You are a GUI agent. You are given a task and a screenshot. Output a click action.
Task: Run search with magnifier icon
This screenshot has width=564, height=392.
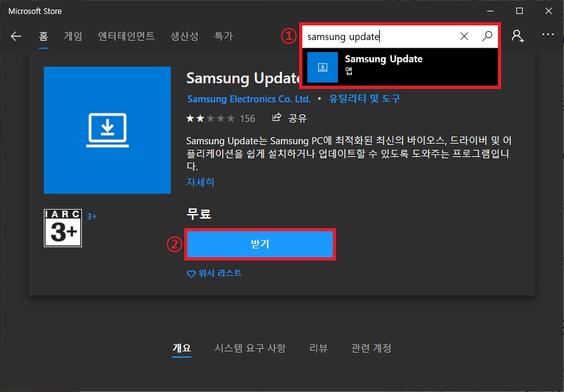pos(487,36)
